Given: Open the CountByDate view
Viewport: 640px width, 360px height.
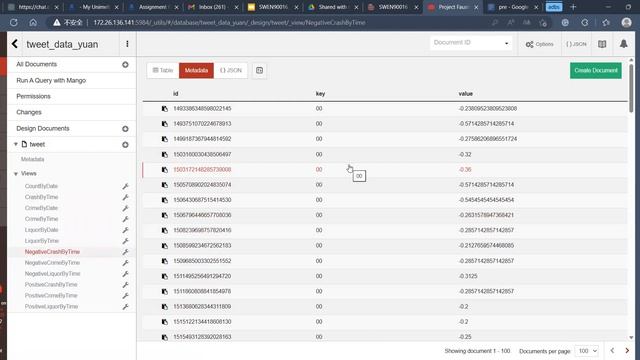Looking at the screenshot, I should [41, 186].
